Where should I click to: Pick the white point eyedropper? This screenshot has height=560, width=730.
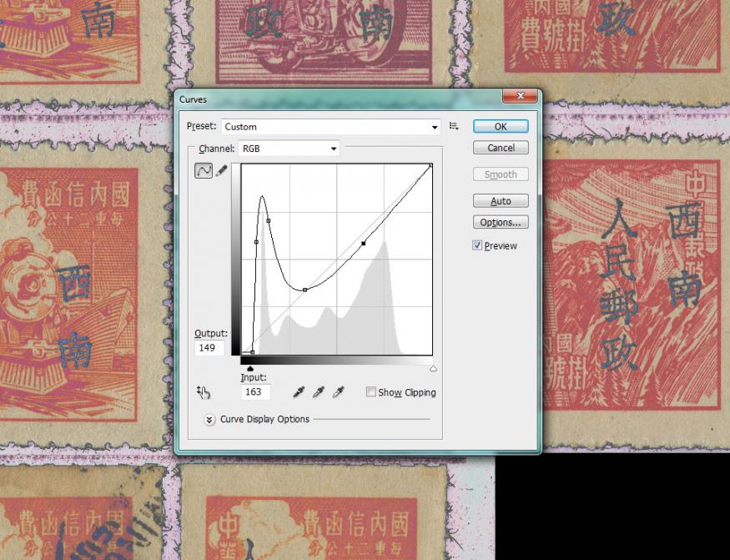[x=338, y=392]
